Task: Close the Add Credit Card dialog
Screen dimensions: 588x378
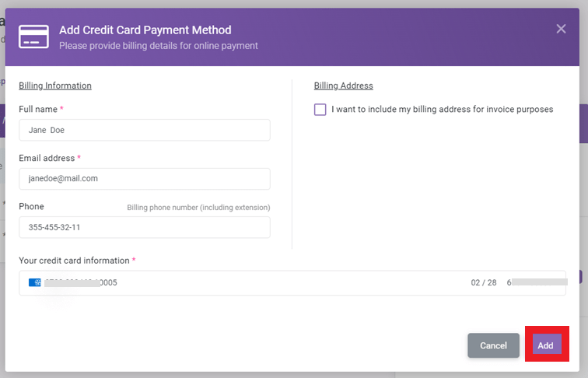Action: click(x=561, y=29)
